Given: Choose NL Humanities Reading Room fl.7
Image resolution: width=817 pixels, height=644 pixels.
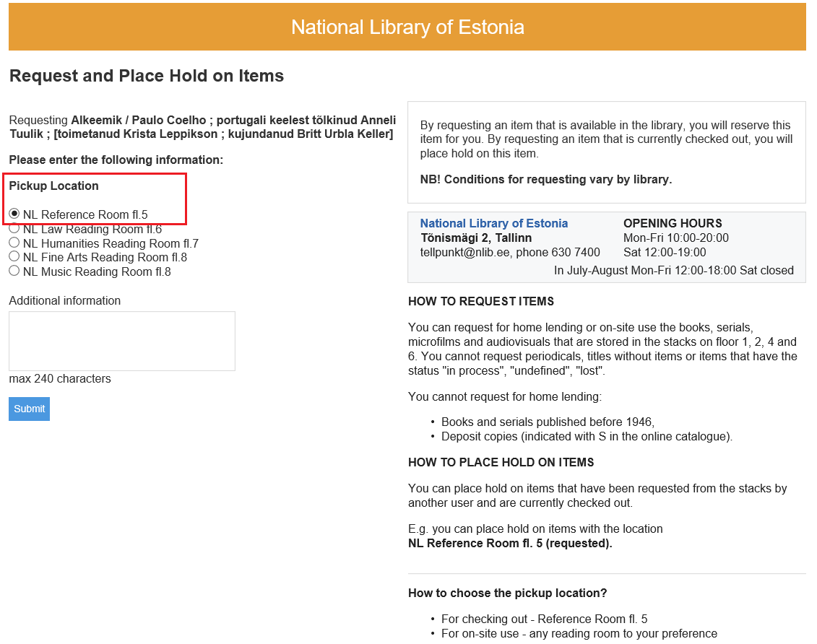Looking at the screenshot, I should coord(14,243).
